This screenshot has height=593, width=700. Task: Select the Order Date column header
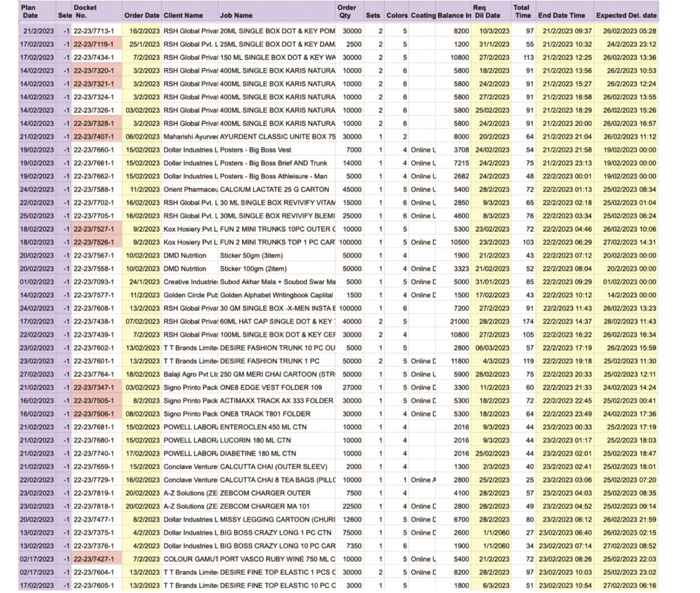pyautogui.click(x=142, y=15)
